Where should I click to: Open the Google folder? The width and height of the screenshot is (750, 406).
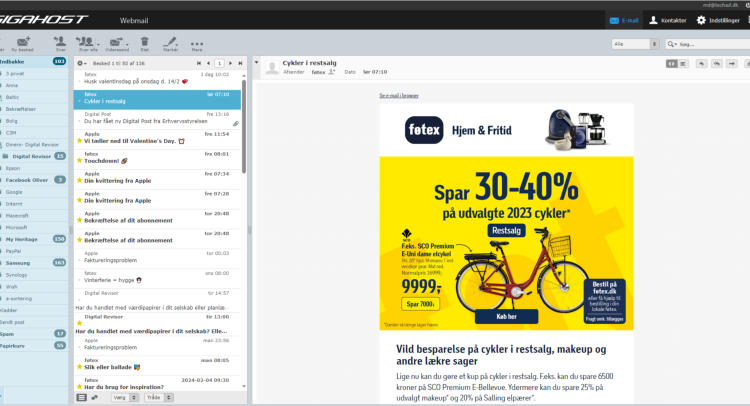(33, 192)
